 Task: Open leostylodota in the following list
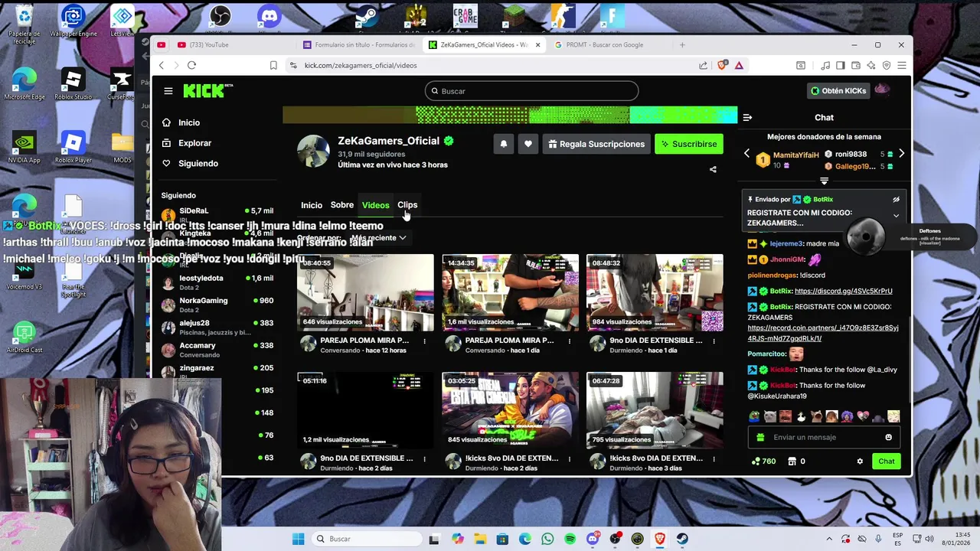[217, 282]
